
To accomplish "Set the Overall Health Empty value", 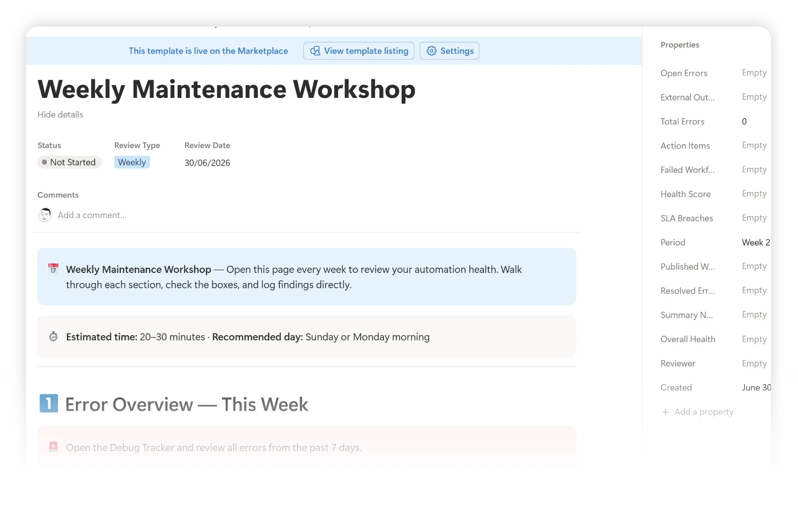I will coord(754,339).
